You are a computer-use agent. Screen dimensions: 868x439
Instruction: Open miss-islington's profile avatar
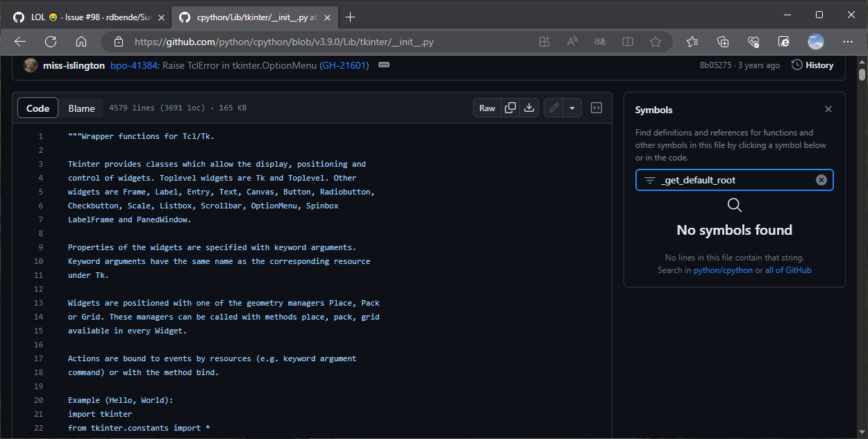click(x=30, y=65)
